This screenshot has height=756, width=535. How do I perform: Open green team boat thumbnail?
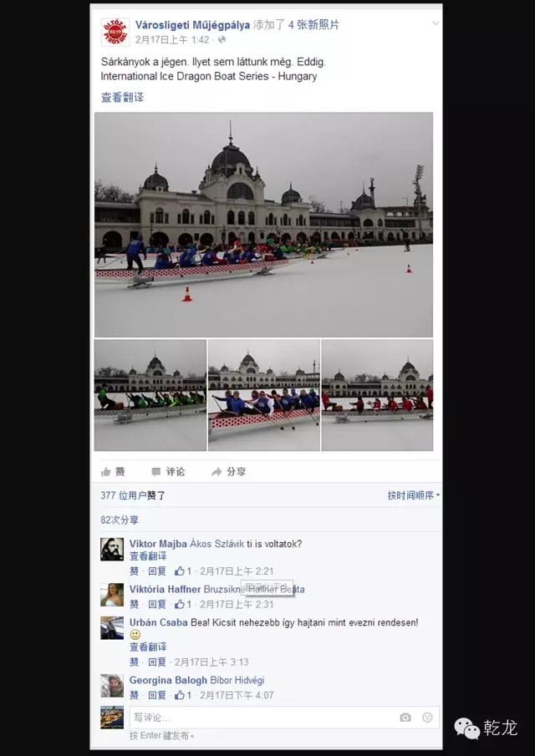[150, 395]
